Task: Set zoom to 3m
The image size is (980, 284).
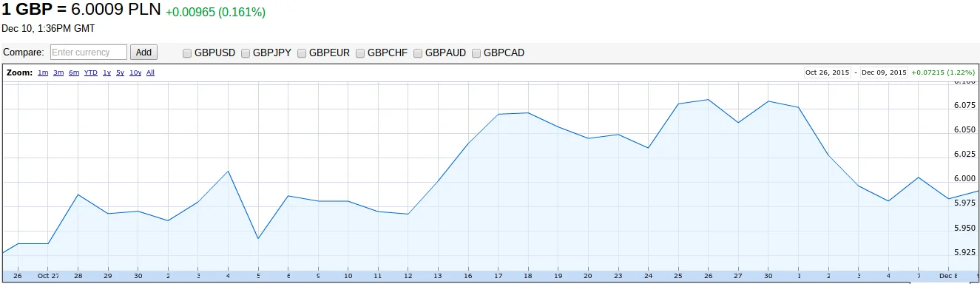Action: (x=58, y=73)
